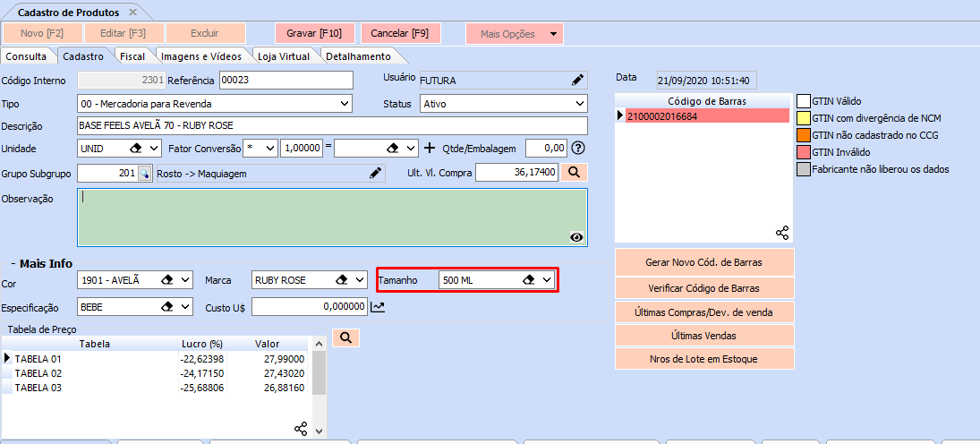980x444 pixels.
Task: Toggle the eye icon in Observação box
Action: 576,237
